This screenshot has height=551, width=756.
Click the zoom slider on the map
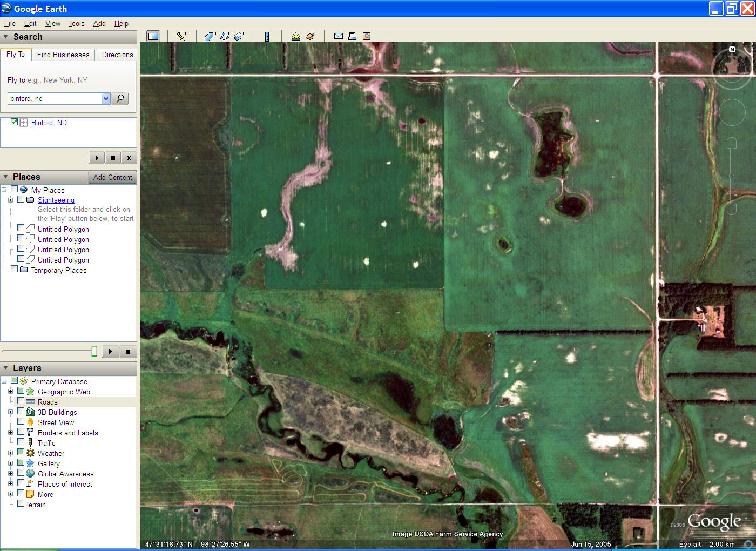coord(732,176)
